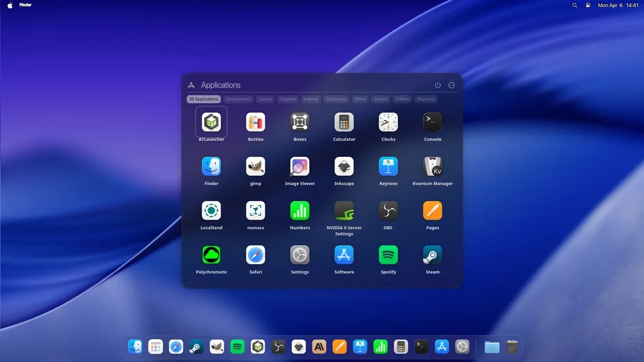Image resolution: width=644 pixels, height=362 pixels.
Task: Launch GIMP from the applications grid
Action: [255, 167]
